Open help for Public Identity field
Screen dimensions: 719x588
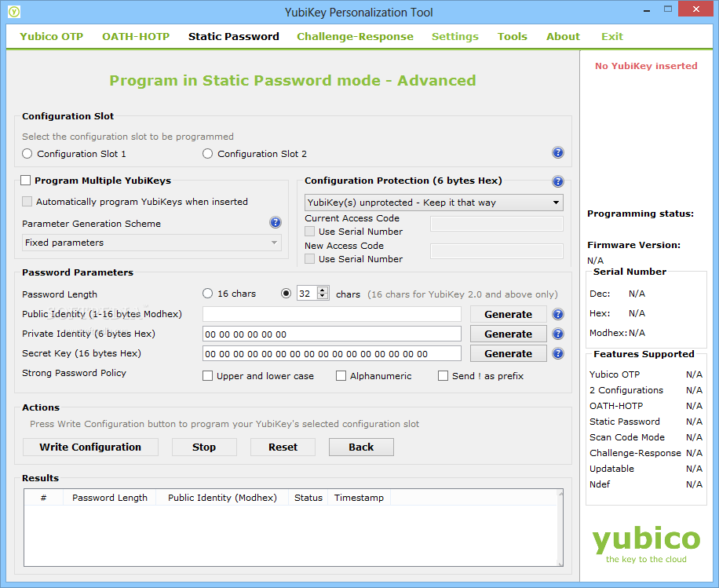click(x=557, y=314)
